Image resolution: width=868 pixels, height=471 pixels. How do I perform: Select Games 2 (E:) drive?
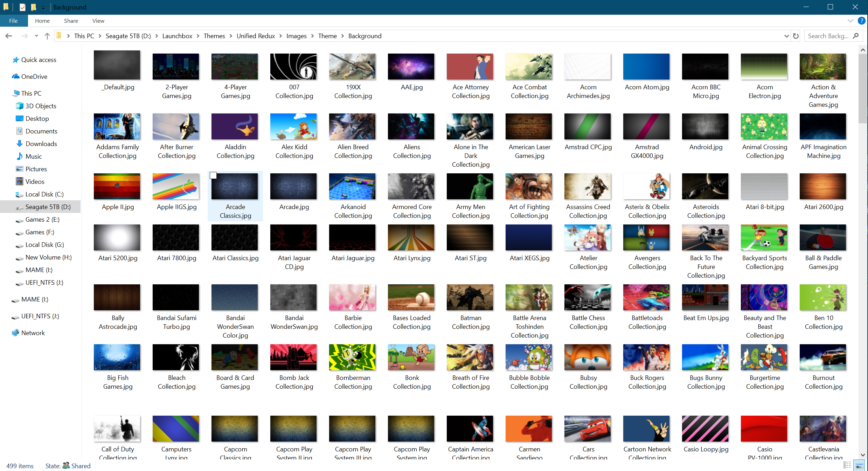pos(42,220)
